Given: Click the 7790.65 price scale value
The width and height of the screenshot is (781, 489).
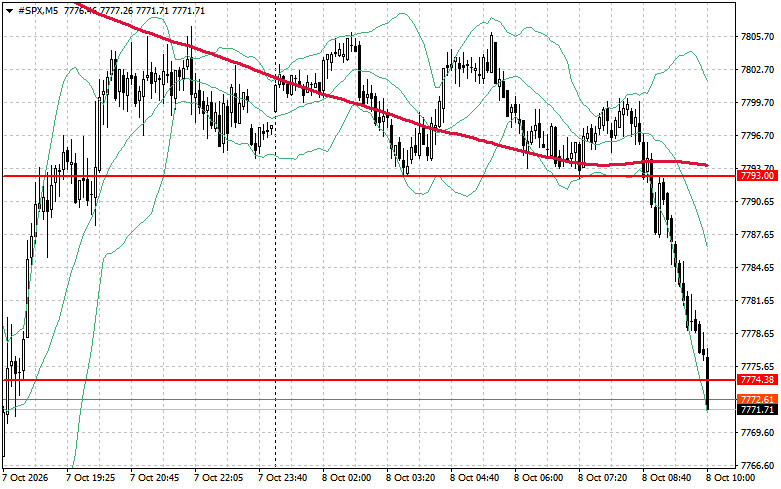Looking at the screenshot, I should [x=757, y=202].
